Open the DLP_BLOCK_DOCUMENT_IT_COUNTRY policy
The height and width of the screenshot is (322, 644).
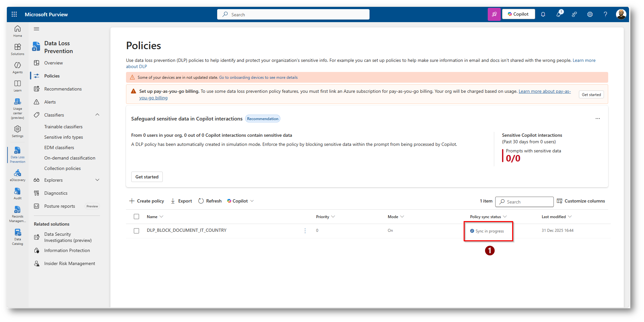click(187, 230)
